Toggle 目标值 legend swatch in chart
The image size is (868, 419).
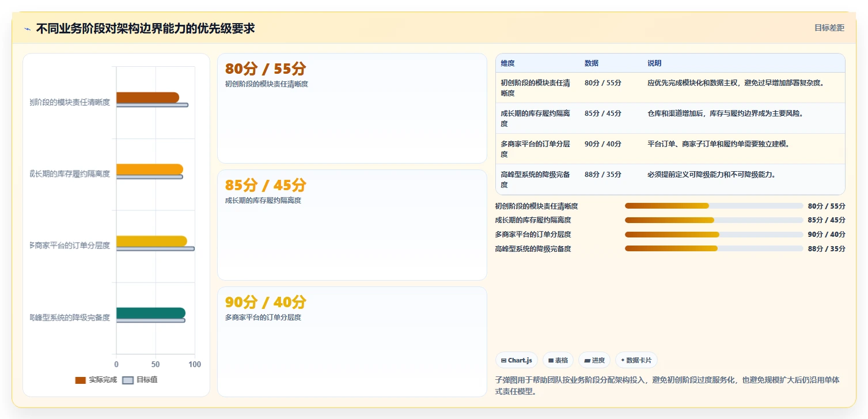[128, 380]
